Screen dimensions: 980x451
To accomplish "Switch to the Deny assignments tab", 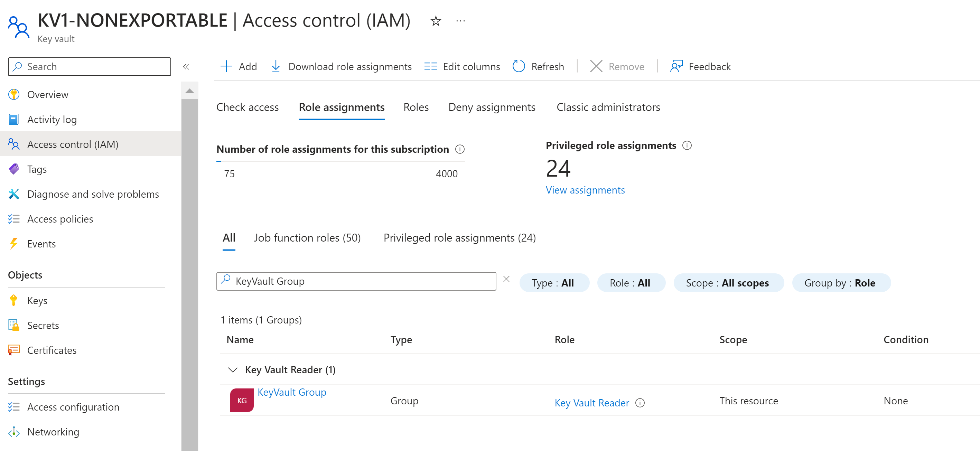I will tap(492, 107).
